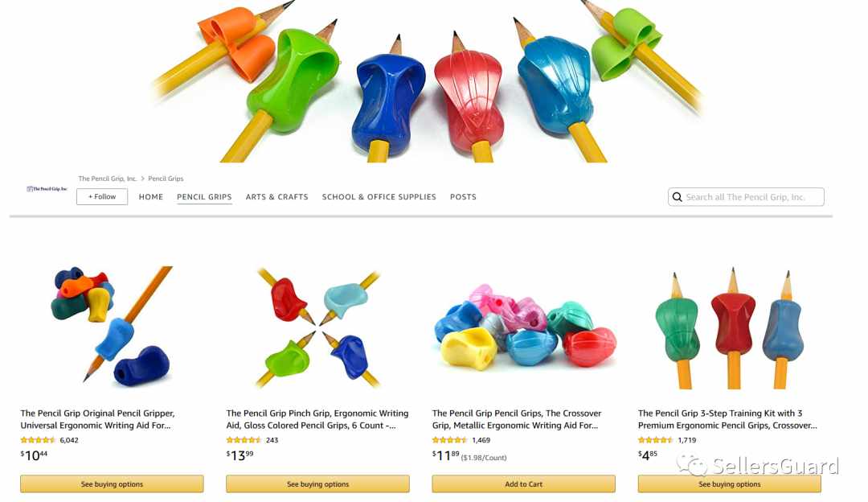Open the Arts & Crafts tab
Viewport: 868px width, 502px height.
point(276,197)
